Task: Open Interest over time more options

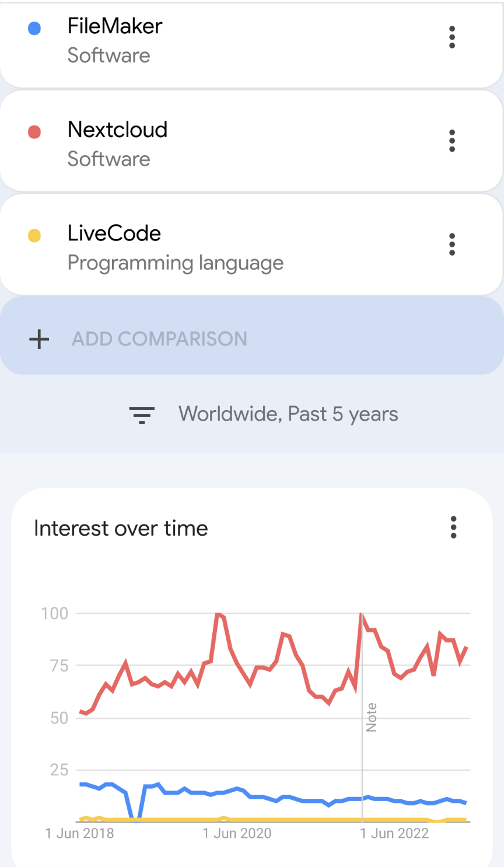Action: pyautogui.click(x=453, y=527)
